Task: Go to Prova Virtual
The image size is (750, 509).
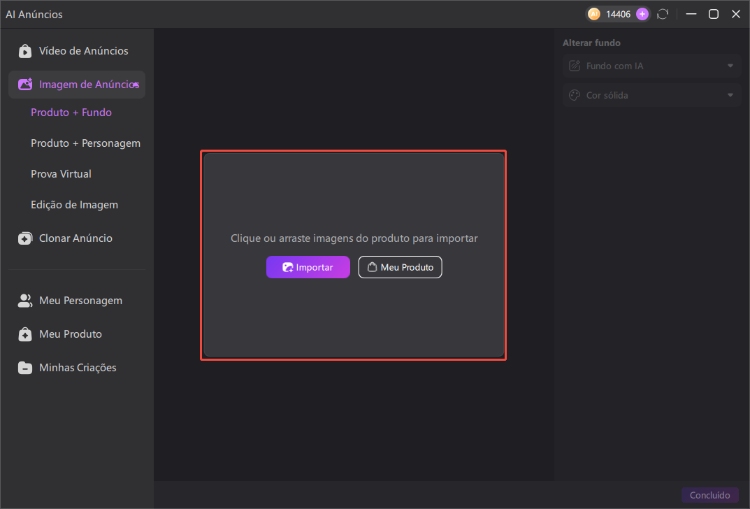Action: pos(61,174)
